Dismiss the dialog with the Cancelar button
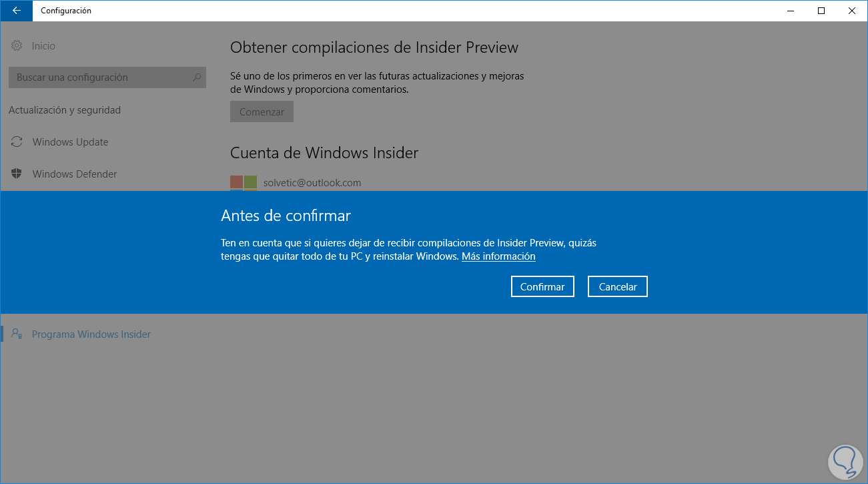868x484 pixels. (x=618, y=286)
